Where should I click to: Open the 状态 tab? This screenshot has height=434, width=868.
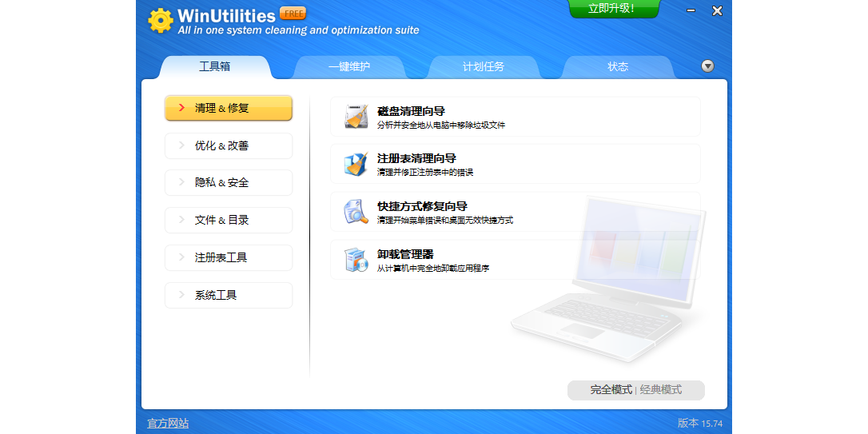619,67
